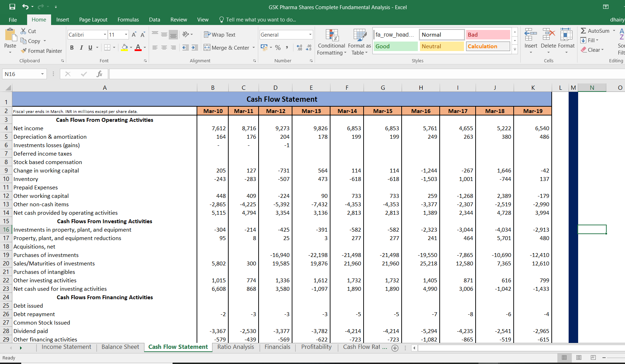The width and height of the screenshot is (625, 364).
Task: Open the borders dropdown arrow
Action: tap(114, 48)
